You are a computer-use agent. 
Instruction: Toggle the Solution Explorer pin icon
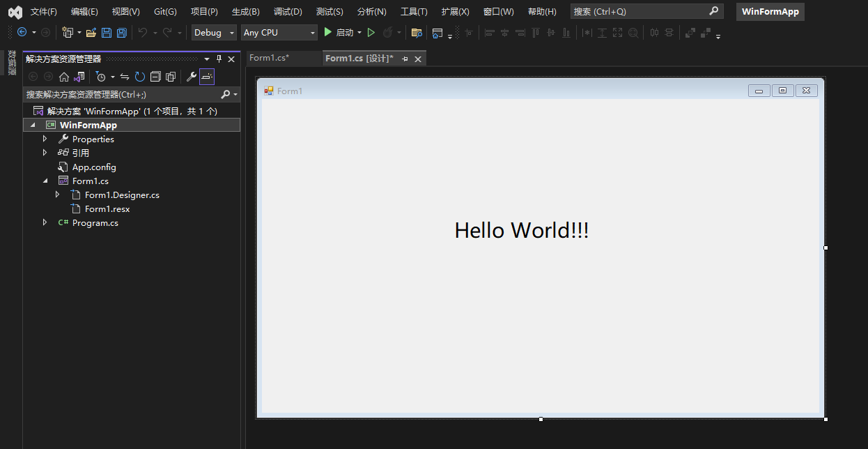point(218,59)
